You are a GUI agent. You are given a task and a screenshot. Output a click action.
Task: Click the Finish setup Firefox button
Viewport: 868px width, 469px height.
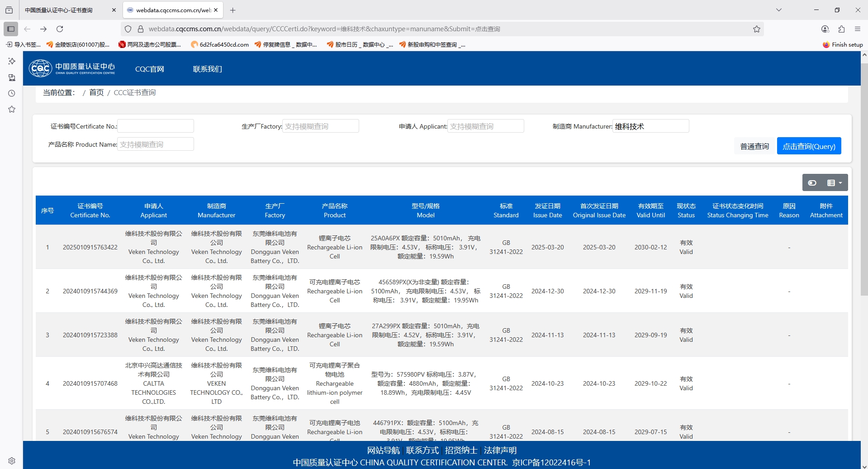(843, 44)
